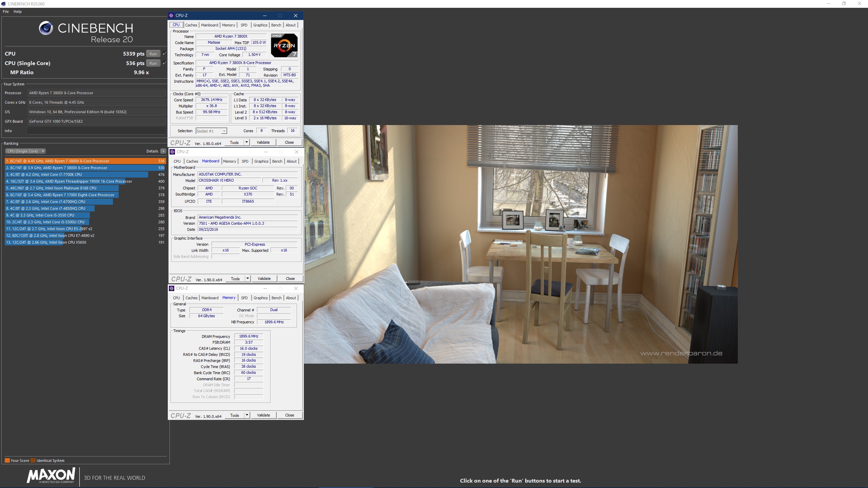Open Mainboard tab in the bottom CPU-Z window

210,298
